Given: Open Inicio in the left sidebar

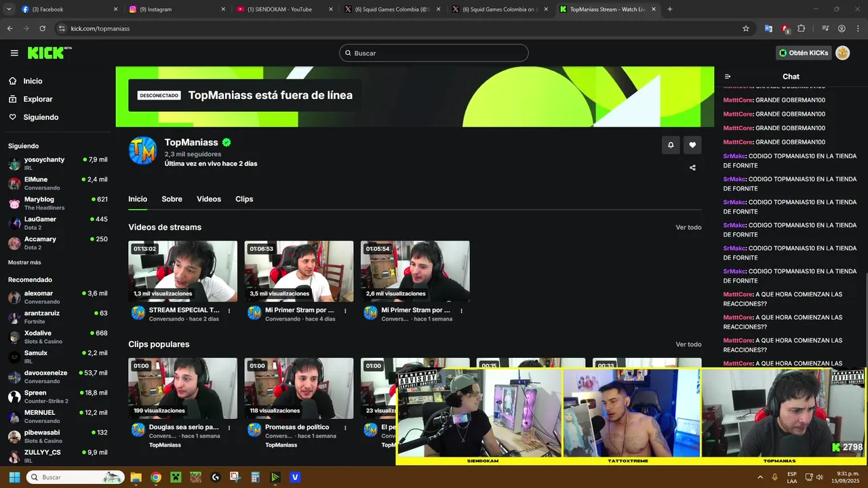Looking at the screenshot, I should click(33, 81).
